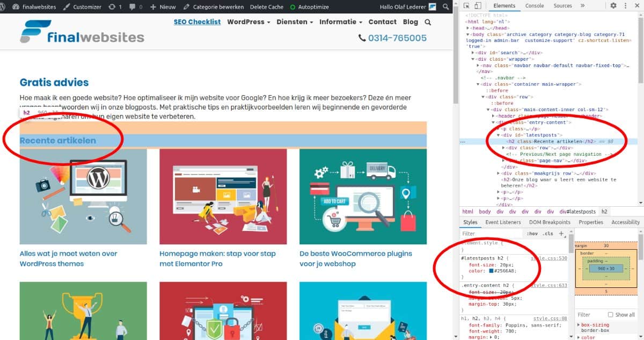
Task: Open the Customizer from the admin bar
Action: [x=82, y=7]
